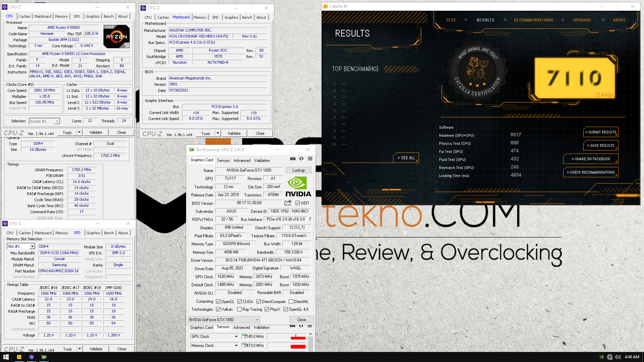Image resolution: width=644 pixels, height=362 pixels.
Task: Switch to Caches tab in first CPU-Z window
Action: click(x=24, y=16)
